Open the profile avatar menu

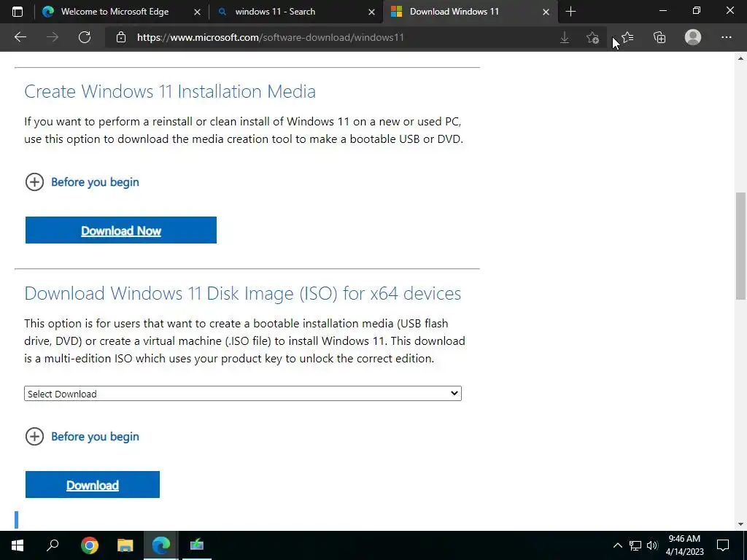click(693, 37)
